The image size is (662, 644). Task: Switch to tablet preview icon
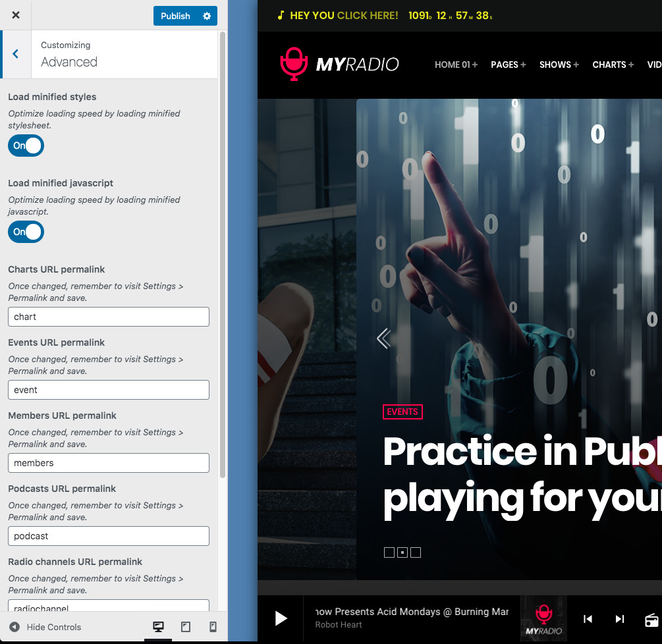(x=186, y=627)
